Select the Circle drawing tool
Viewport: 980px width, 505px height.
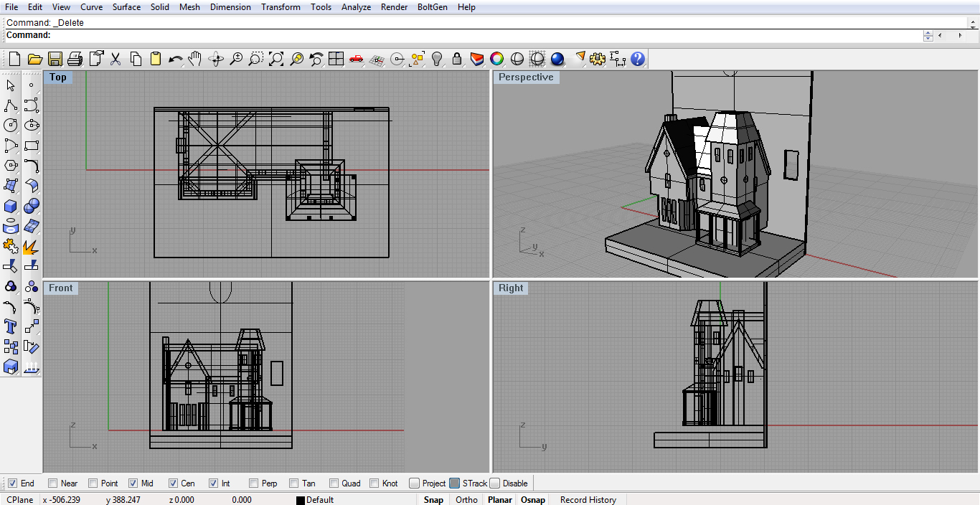pyautogui.click(x=11, y=126)
